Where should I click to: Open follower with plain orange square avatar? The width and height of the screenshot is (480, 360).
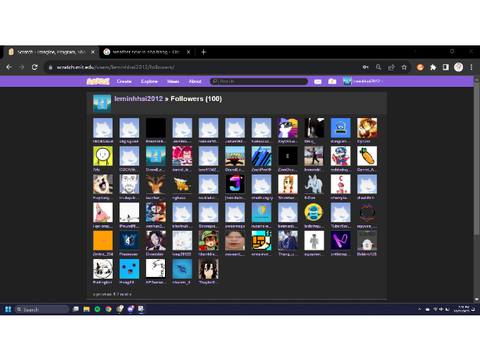pyautogui.click(x=103, y=241)
